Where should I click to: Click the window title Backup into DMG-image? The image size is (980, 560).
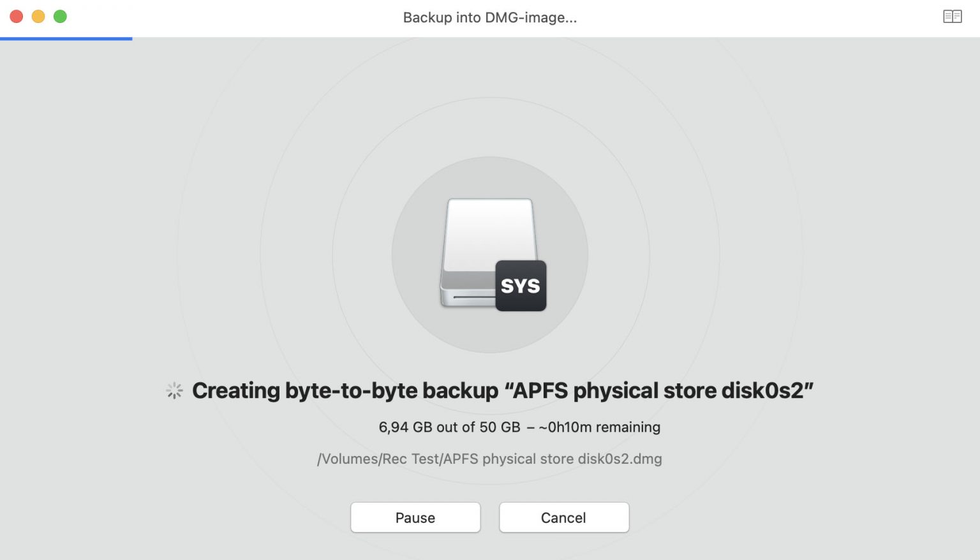(x=489, y=17)
